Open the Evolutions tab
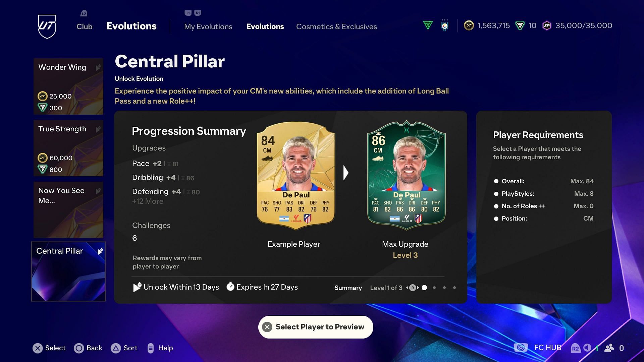The height and width of the screenshot is (362, 644). pyautogui.click(x=265, y=26)
